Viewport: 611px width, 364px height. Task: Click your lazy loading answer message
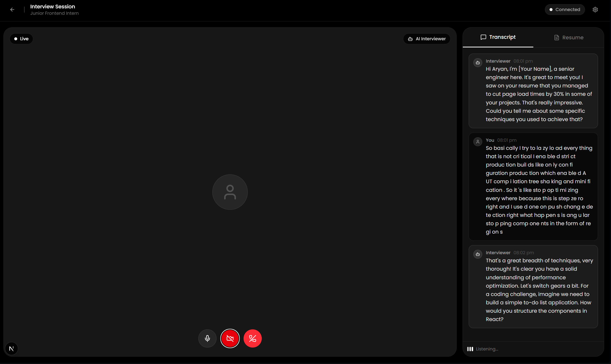point(539,190)
